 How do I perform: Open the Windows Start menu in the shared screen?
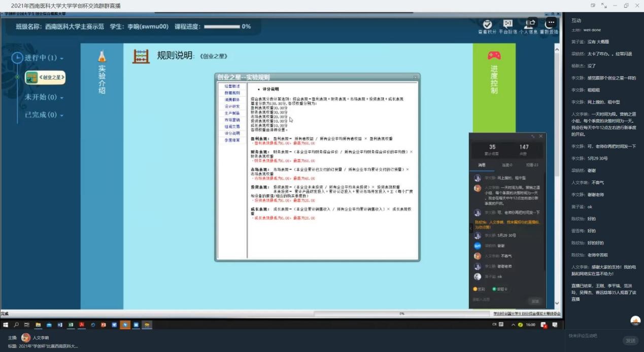click(x=6, y=325)
